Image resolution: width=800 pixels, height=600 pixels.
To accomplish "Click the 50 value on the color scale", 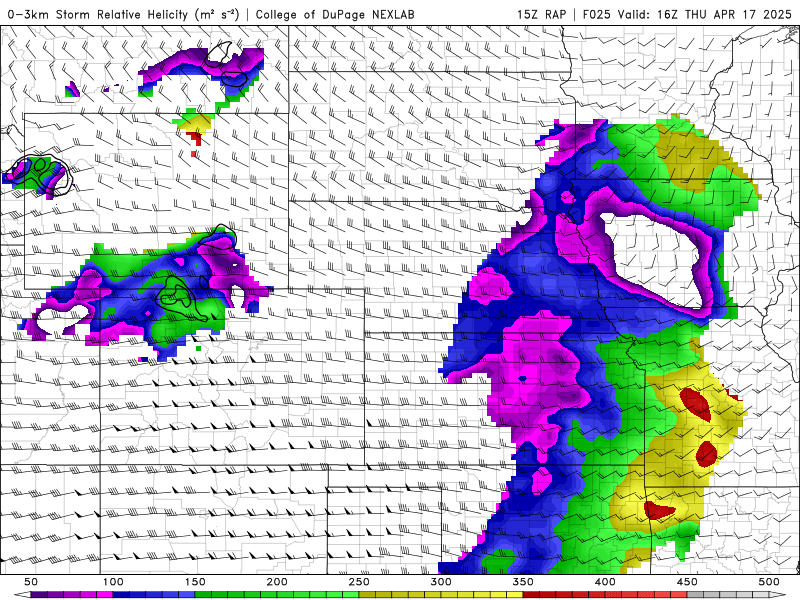I will 31,582.
